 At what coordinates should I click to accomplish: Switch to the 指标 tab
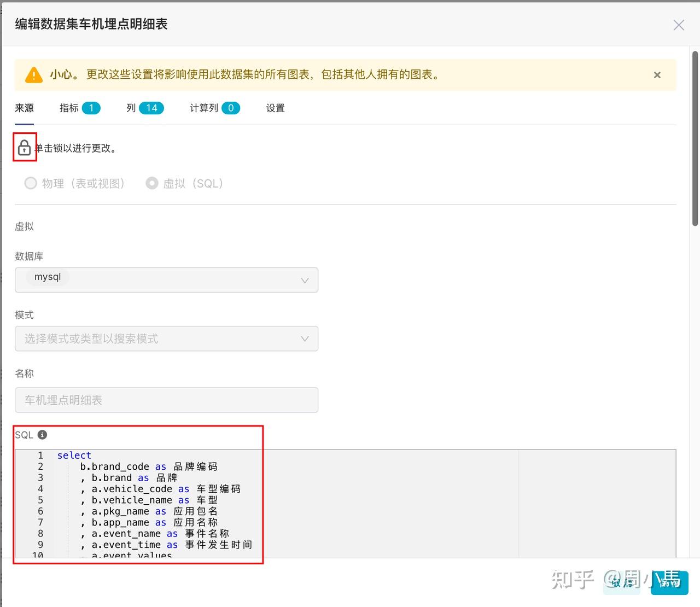[x=79, y=108]
